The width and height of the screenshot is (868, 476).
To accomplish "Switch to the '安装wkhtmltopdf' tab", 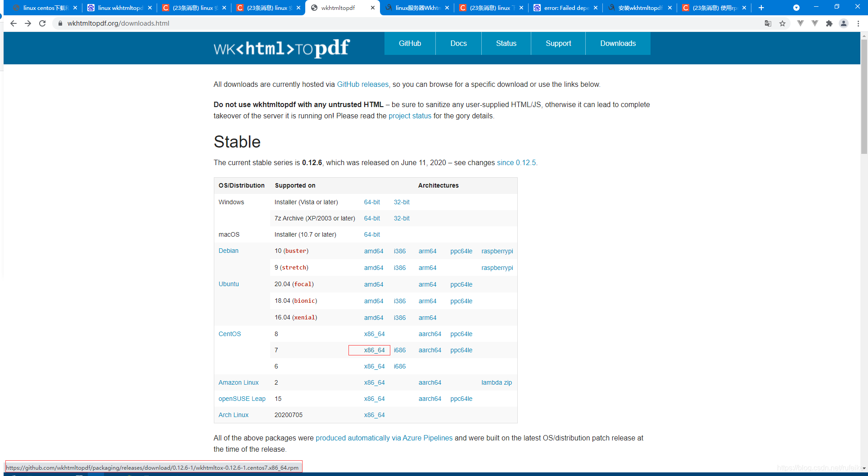I will tap(640, 8).
